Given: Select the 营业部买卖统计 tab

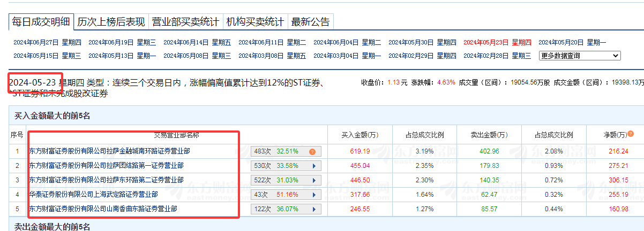Looking at the screenshot, I should (185, 22).
